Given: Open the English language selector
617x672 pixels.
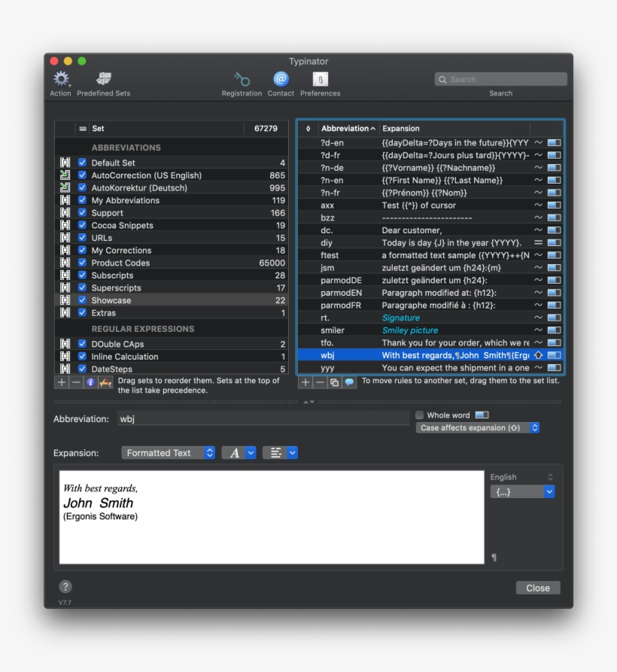Looking at the screenshot, I should pyautogui.click(x=522, y=477).
